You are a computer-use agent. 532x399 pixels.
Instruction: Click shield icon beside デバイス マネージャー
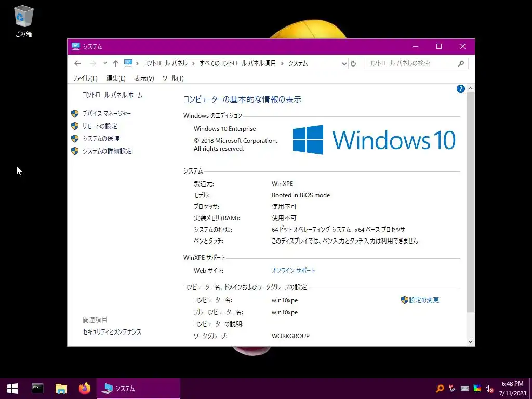75,114
